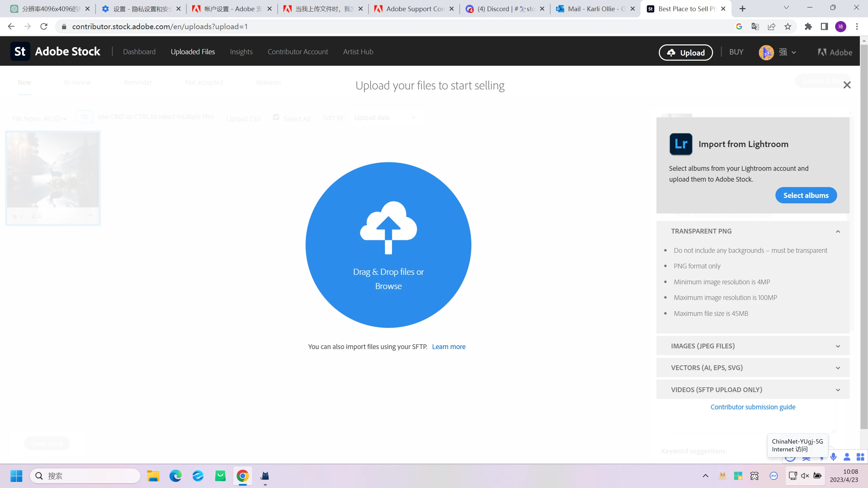Click the user profile avatar icon
Viewport: 868px width, 488px height.
point(766,53)
